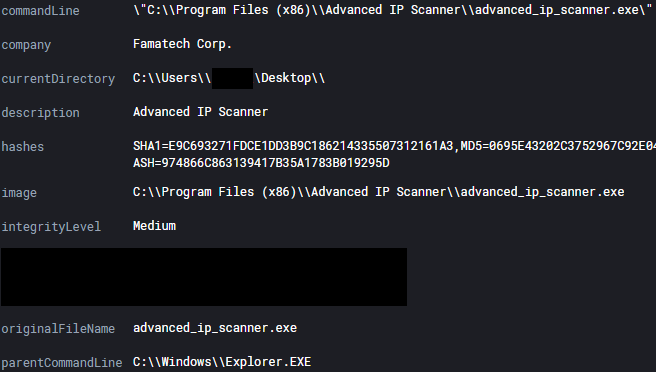Select the MD5 hash value
Image resolution: width=656 pixels, height=372 pixels.
(x=572, y=146)
